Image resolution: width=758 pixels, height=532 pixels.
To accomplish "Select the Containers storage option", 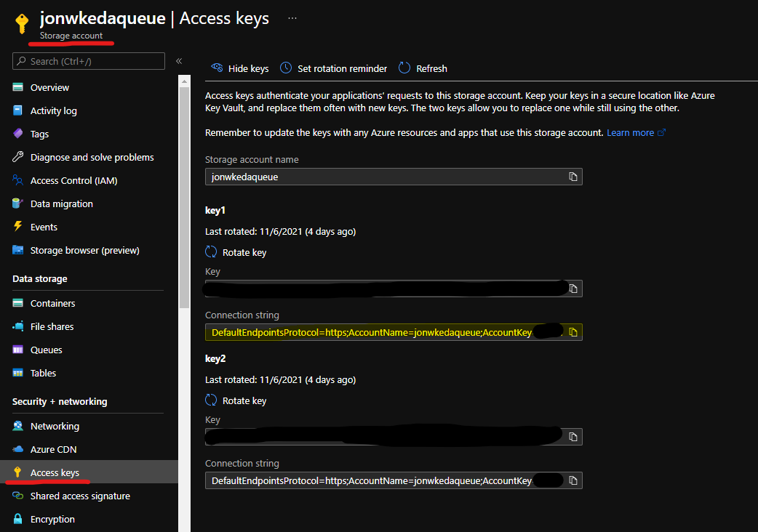I will [54, 302].
